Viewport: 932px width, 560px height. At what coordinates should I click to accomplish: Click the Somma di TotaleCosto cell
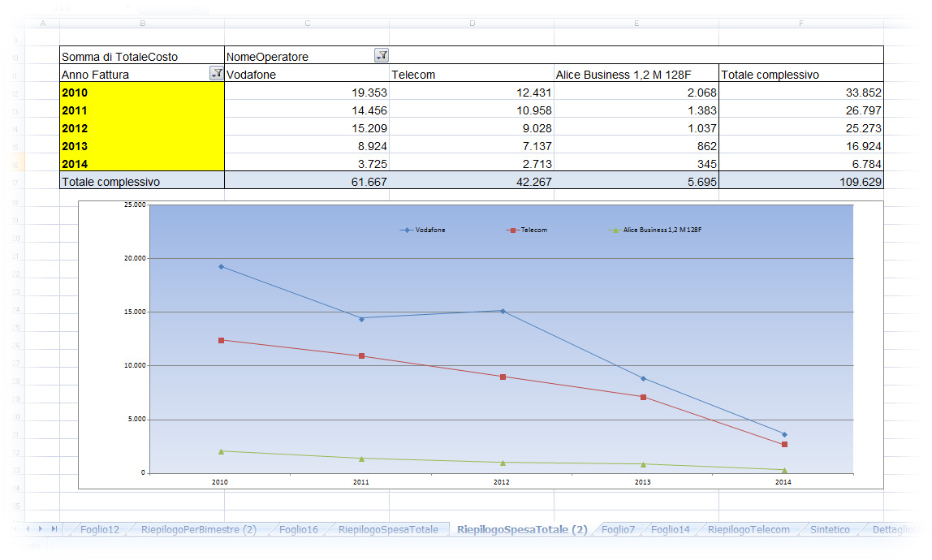click(142, 56)
